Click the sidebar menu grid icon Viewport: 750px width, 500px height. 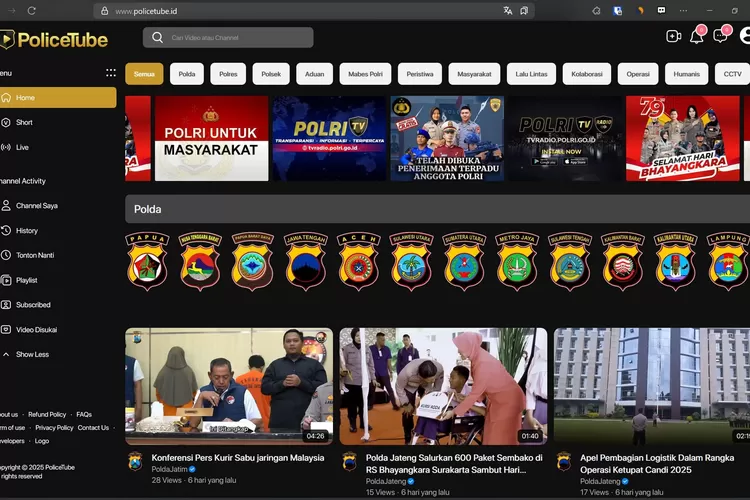(x=111, y=73)
